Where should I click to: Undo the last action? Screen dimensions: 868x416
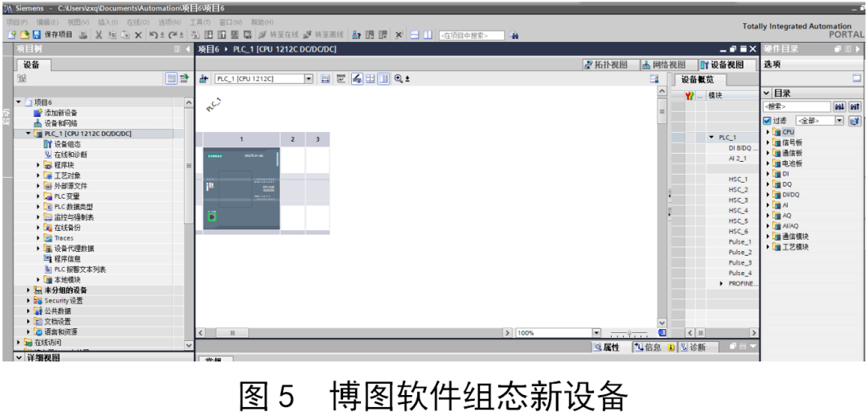tap(154, 35)
